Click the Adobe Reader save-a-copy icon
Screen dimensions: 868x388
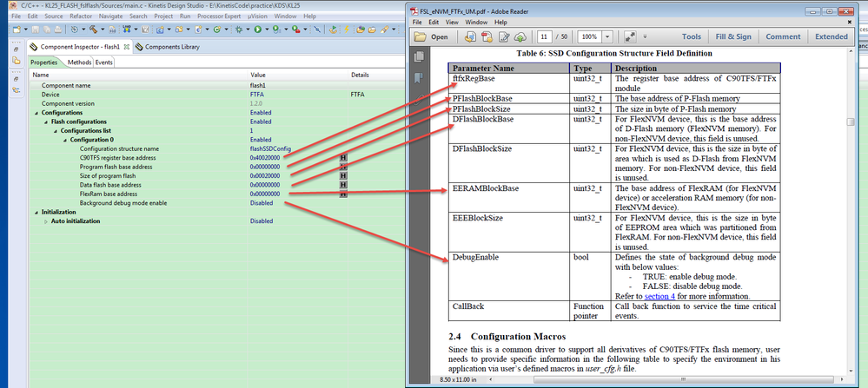point(471,36)
